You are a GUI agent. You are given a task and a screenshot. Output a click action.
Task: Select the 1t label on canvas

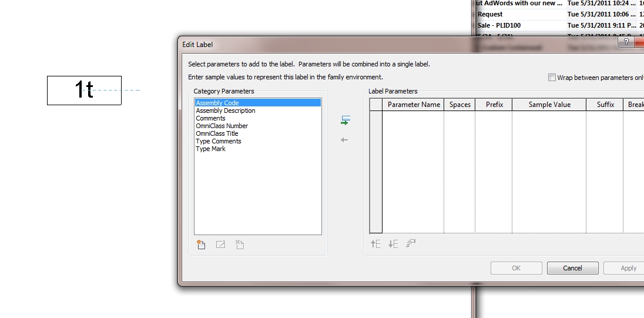pyautogui.click(x=84, y=90)
